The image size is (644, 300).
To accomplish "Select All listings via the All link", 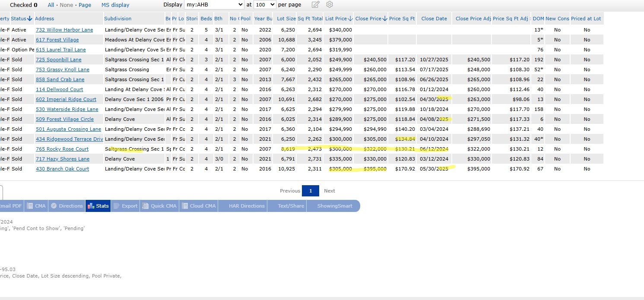I will (51, 5).
